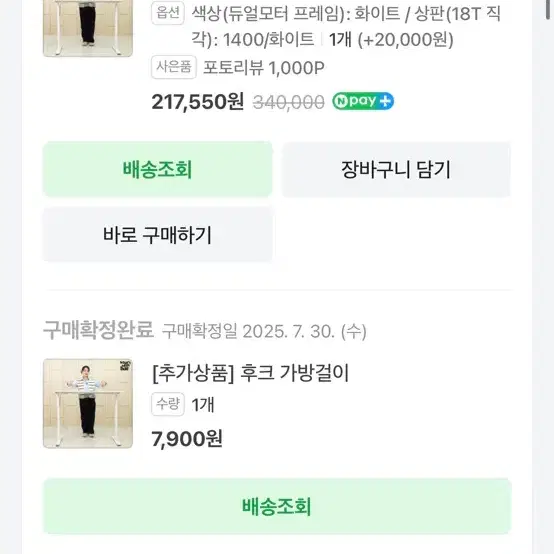The image size is (554, 554).
Task: Click the Npay plus badge
Action: pyautogui.click(x=363, y=101)
